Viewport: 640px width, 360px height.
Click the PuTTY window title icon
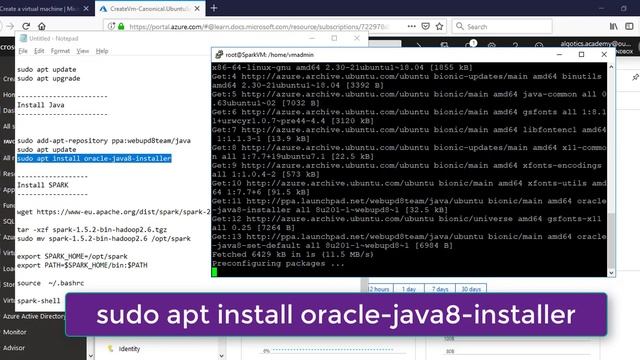point(219,54)
